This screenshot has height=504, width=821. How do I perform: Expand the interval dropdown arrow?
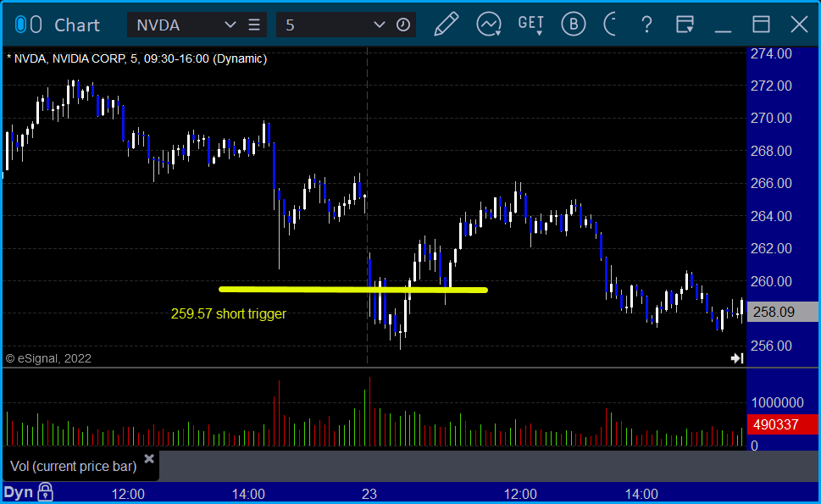(379, 25)
